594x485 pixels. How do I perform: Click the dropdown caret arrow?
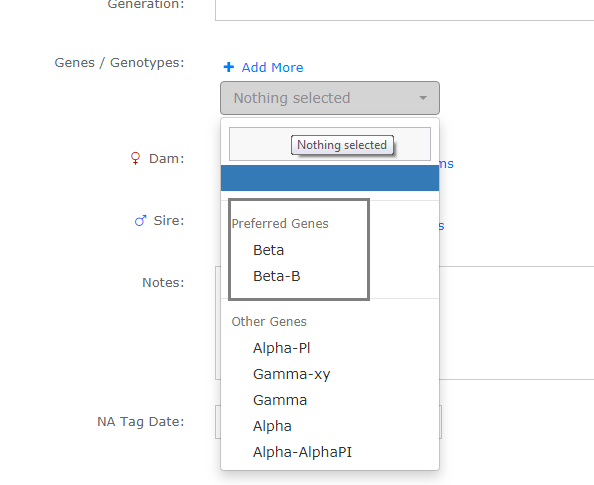[x=423, y=98]
